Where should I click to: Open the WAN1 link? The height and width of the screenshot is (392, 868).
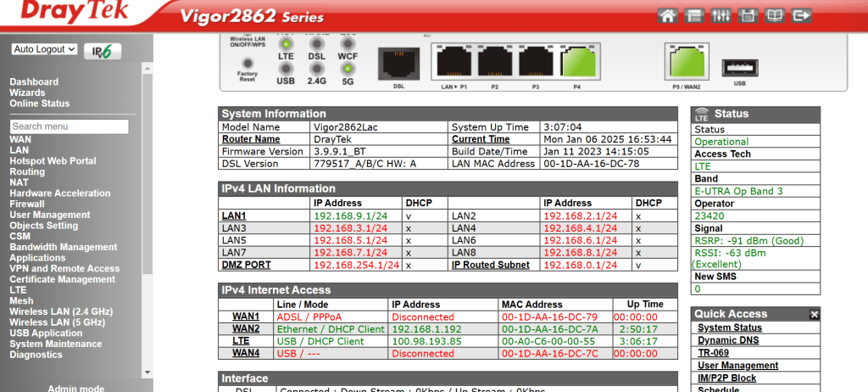[x=246, y=316]
